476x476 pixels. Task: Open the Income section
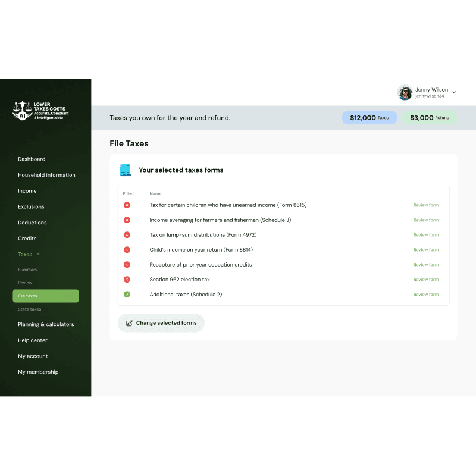pyautogui.click(x=27, y=191)
